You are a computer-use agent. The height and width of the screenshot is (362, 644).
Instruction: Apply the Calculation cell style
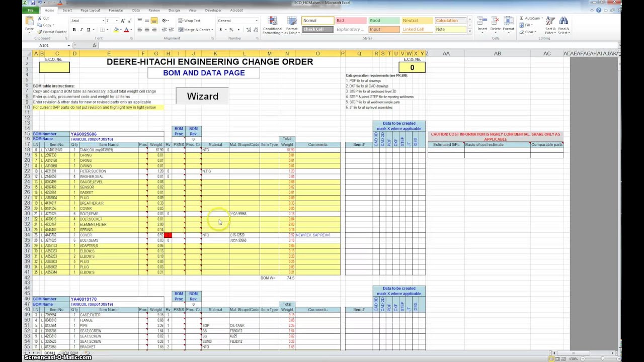[450, 21]
